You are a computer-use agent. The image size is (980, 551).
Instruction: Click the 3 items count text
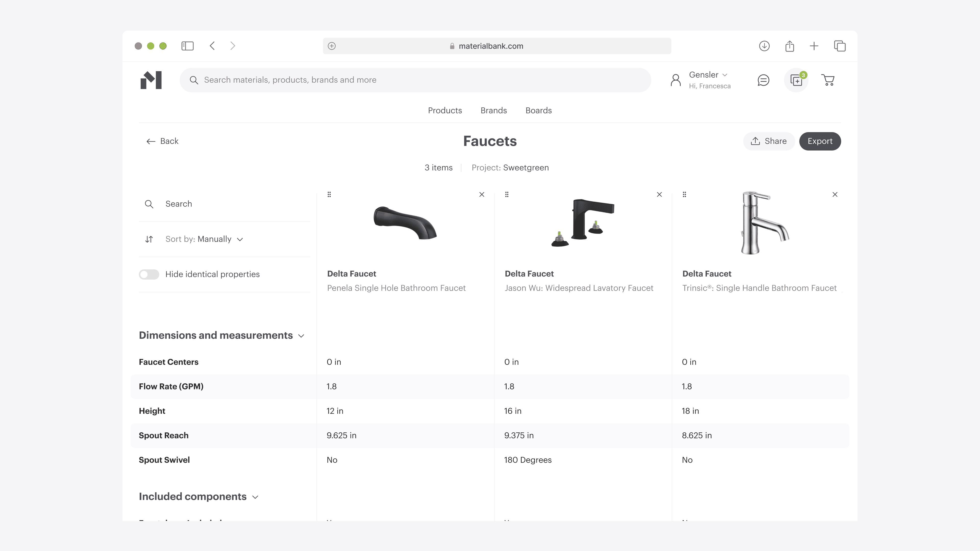[x=439, y=168]
